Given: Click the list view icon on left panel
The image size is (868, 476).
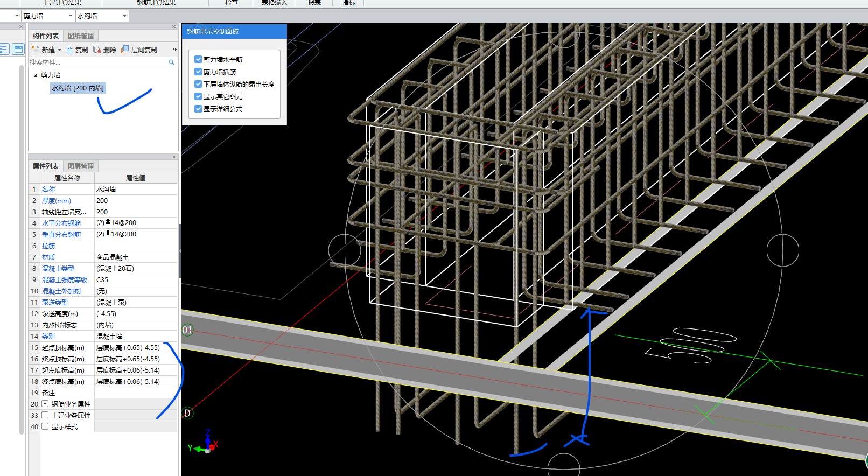Looking at the screenshot, I should point(4,49).
